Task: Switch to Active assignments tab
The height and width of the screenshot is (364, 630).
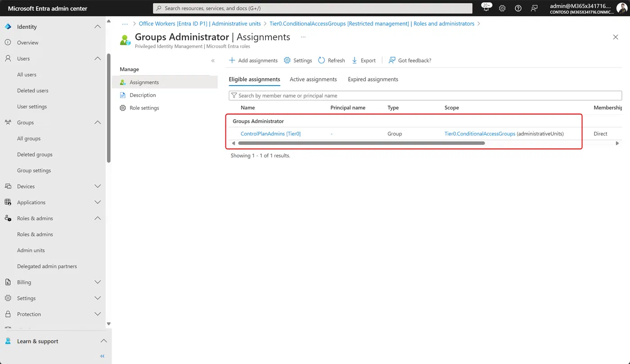Action: coord(313,79)
